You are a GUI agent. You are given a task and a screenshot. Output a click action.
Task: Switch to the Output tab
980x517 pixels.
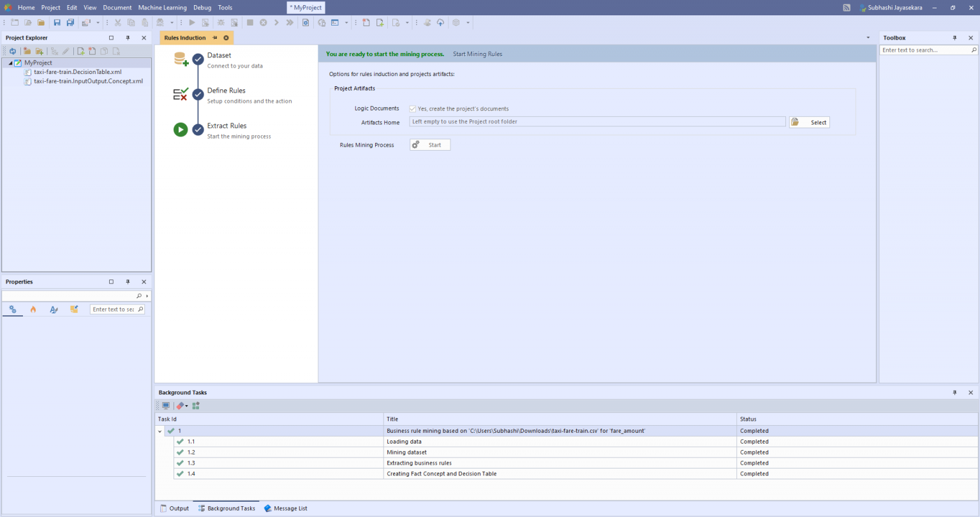pos(174,509)
